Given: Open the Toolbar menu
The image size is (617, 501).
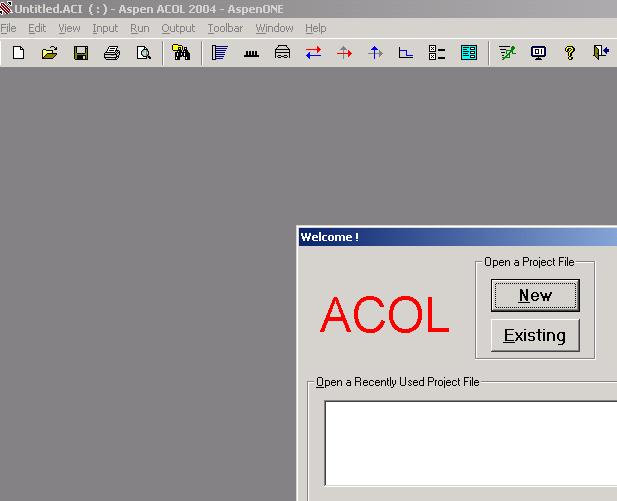Looking at the screenshot, I should click(x=225, y=28).
